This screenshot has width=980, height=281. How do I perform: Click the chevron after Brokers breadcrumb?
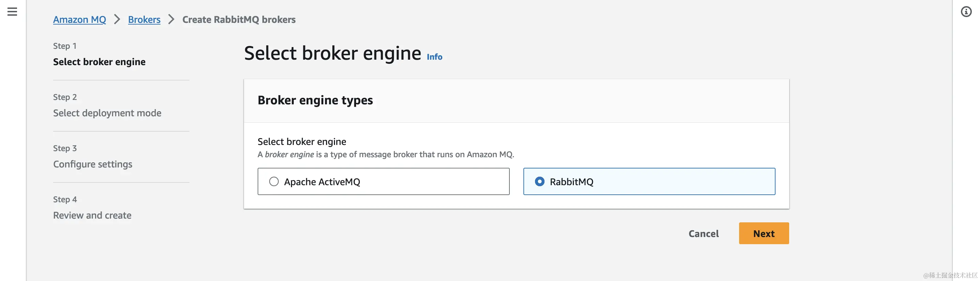(x=171, y=19)
